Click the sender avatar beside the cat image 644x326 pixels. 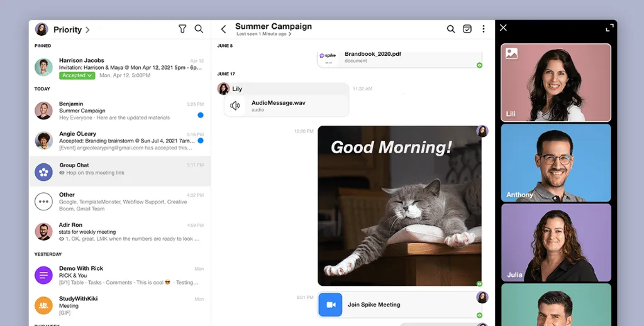pos(482,131)
